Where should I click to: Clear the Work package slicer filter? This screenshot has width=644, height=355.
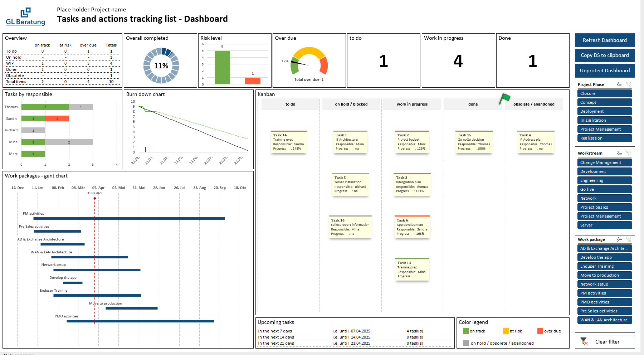(x=629, y=239)
